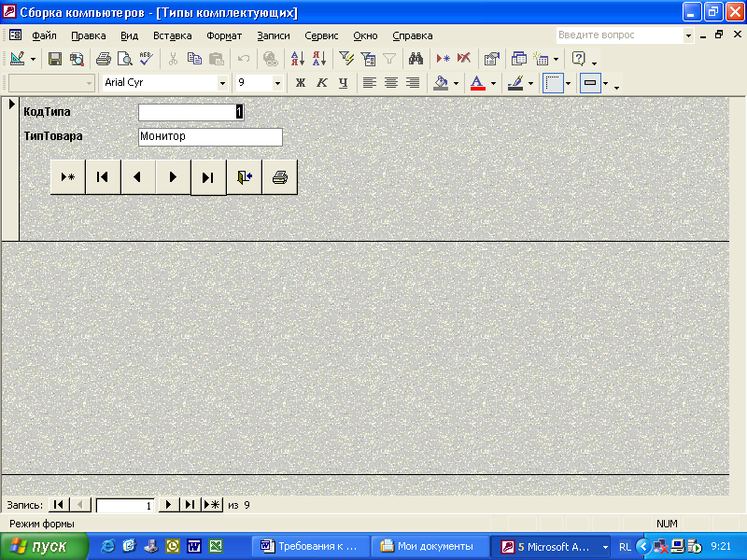Click the form's add new record button
The height and width of the screenshot is (560, 747).
[x=67, y=177]
